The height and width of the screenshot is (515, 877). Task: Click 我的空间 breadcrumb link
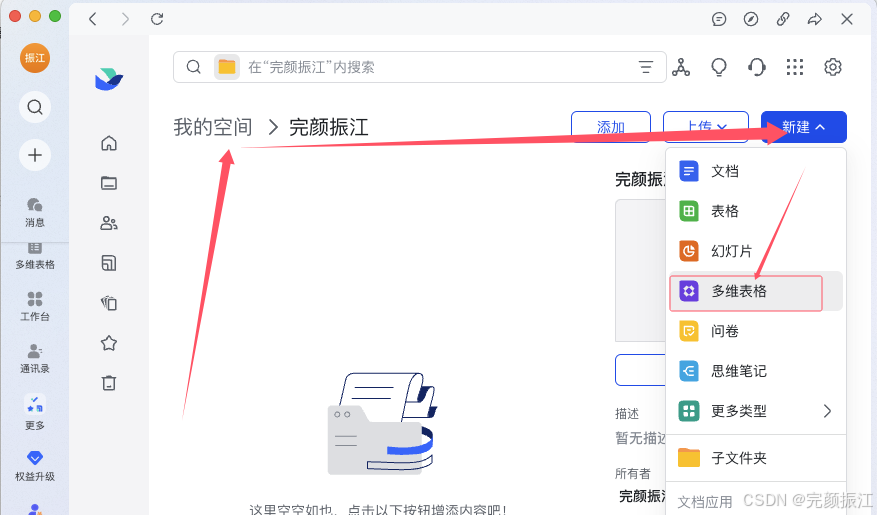213,127
